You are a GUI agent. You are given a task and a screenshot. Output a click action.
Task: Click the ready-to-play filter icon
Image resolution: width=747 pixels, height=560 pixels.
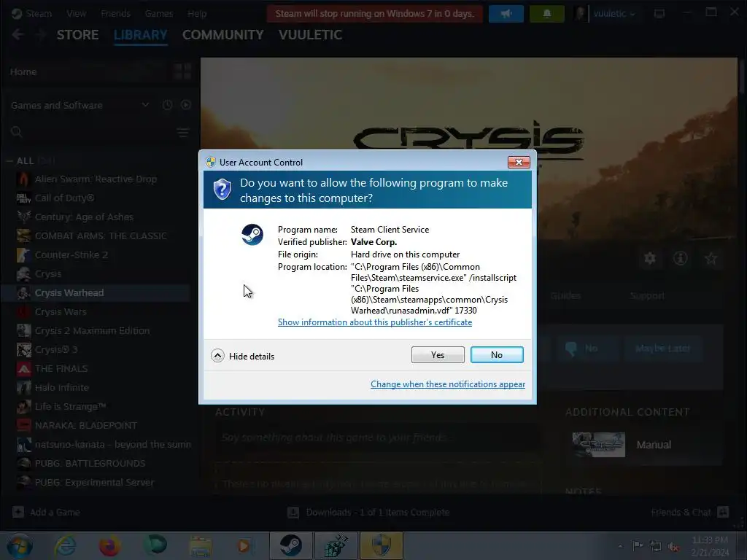[x=186, y=105]
